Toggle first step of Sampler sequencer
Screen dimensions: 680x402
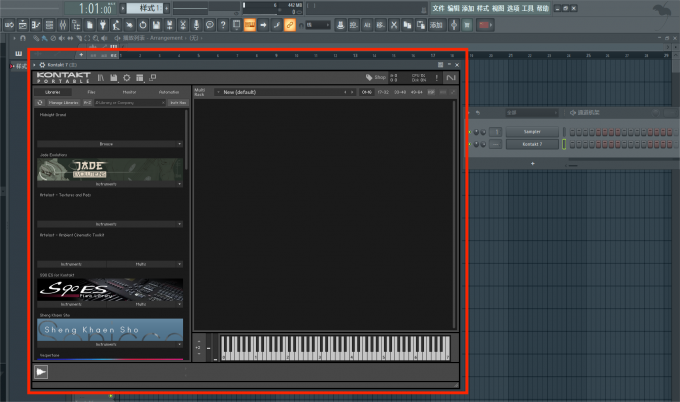[x=572, y=132]
